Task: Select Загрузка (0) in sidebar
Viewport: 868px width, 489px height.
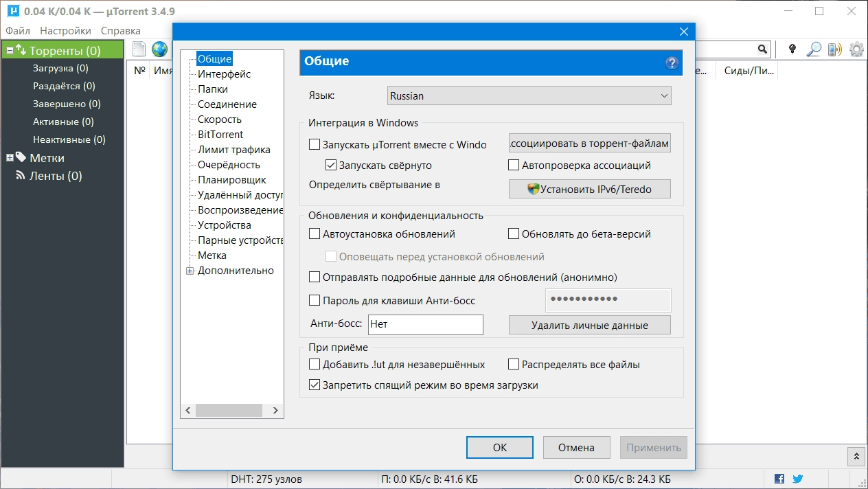Action: click(60, 68)
